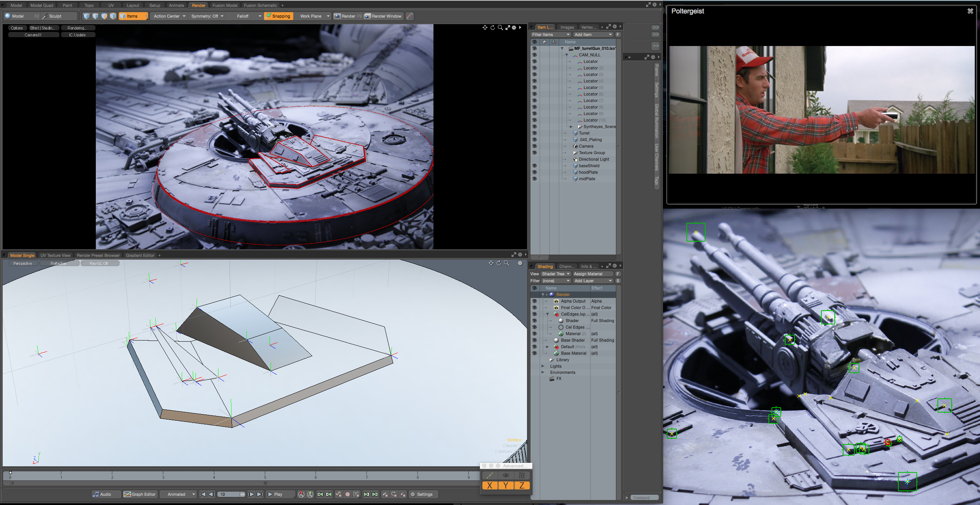Open the Add Layer dropdown
The height and width of the screenshot is (505, 980).
[x=593, y=281]
